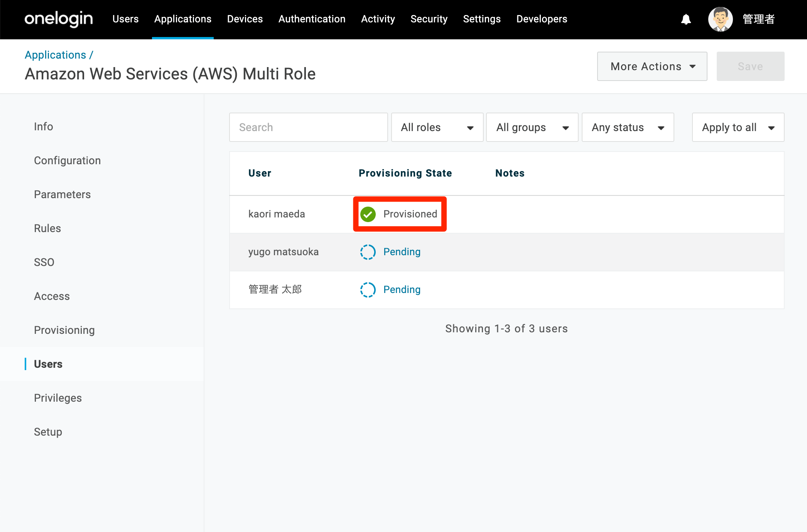Open the Developers menu
Screen dimensions: 807x532
coord(542,19)
